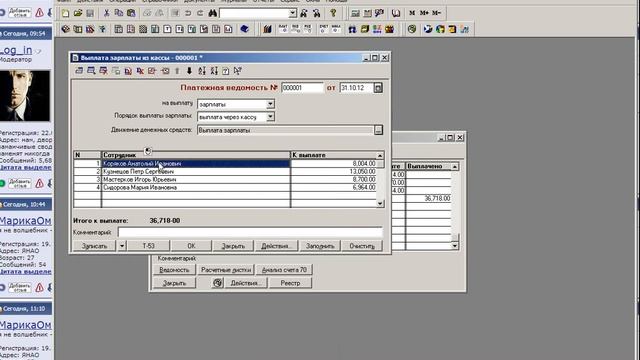Open description help icon in document toolbar
Screen dimensions: 640x360
[x=226, y=71]
